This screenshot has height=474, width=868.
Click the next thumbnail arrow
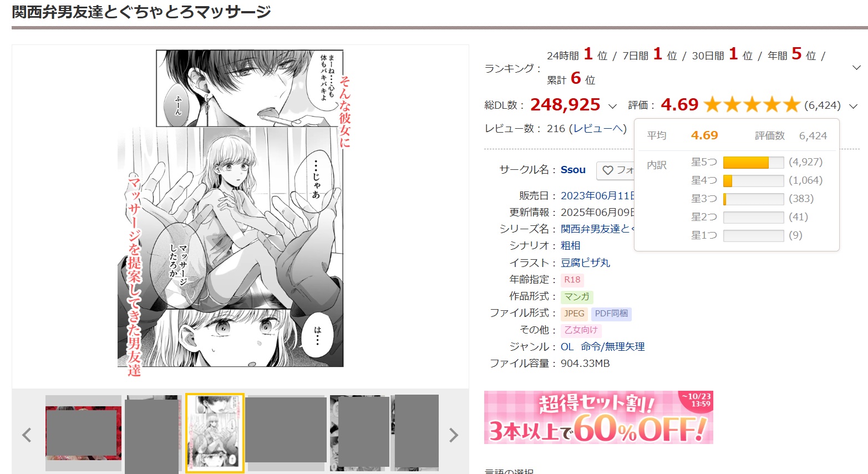pyautogui.click(x=454, y=435)
